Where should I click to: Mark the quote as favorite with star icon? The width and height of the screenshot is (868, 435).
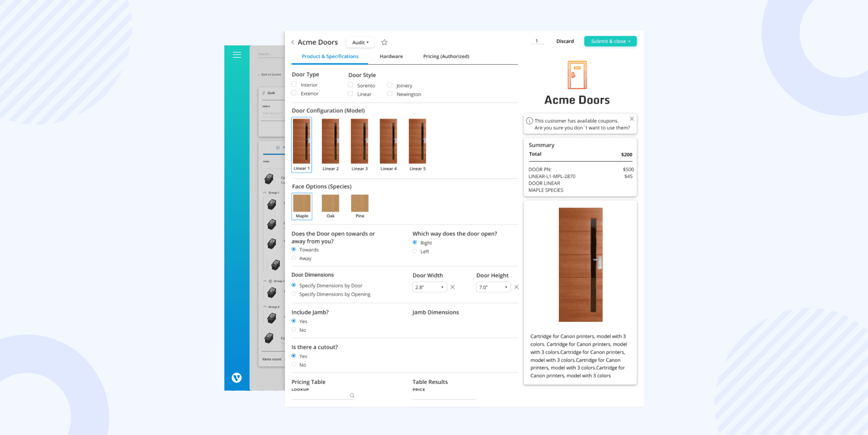tap(384, 42)
